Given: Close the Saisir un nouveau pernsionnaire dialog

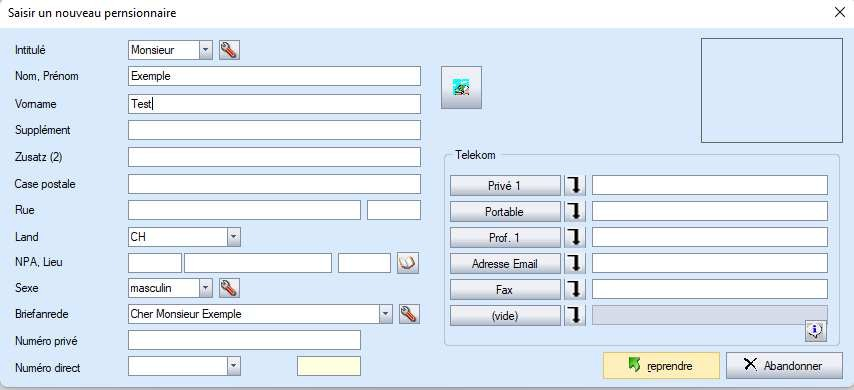Looking at the screenshot, I should tap(839, 13).
